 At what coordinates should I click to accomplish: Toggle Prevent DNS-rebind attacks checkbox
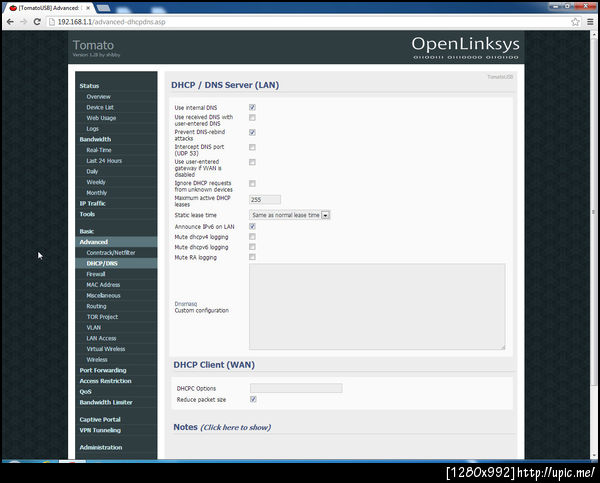(252, 132)
